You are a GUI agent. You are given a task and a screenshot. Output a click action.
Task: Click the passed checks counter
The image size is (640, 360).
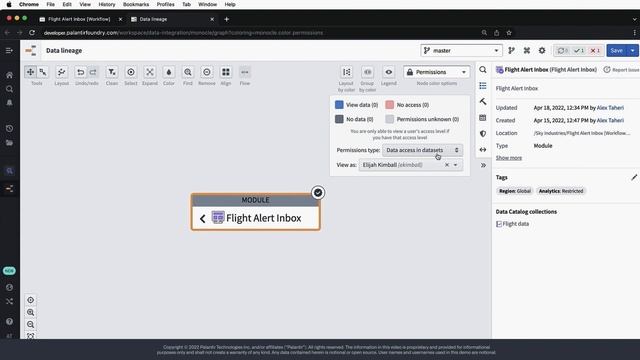(579, 51)
